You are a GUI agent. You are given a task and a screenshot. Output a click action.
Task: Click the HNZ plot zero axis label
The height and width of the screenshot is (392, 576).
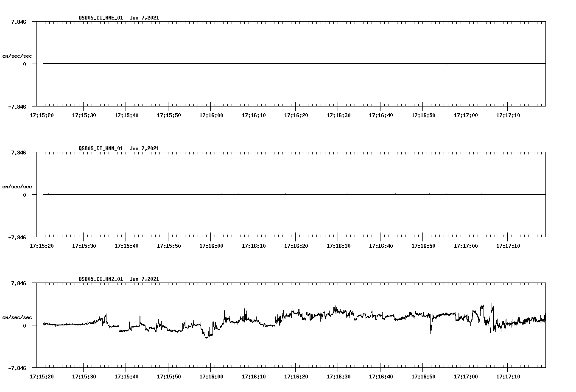click(x=25, y=325)
